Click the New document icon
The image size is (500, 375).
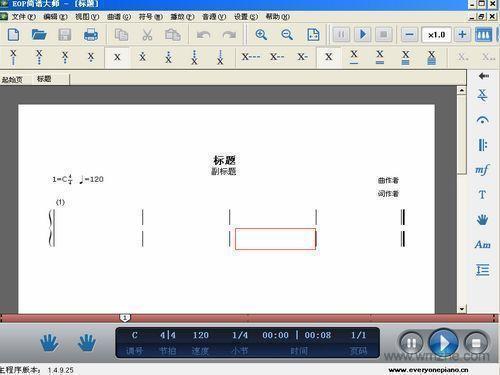coord(13,35)
